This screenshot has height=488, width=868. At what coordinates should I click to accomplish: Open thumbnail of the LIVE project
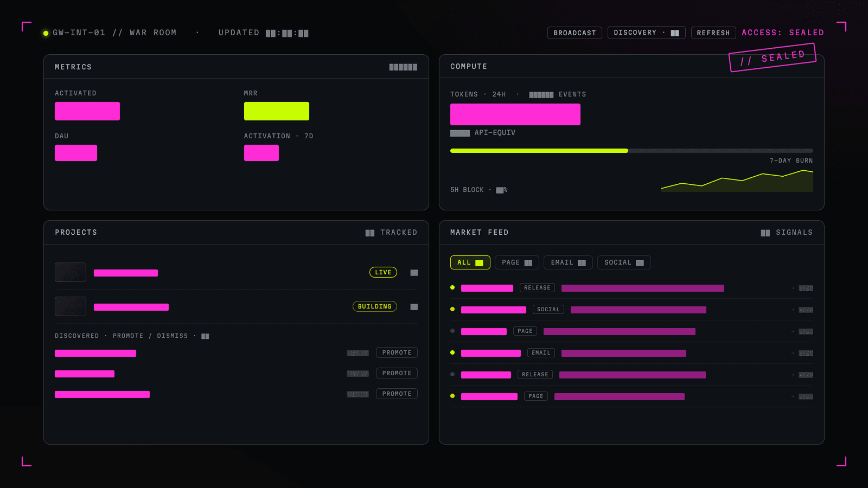point(71,272)
